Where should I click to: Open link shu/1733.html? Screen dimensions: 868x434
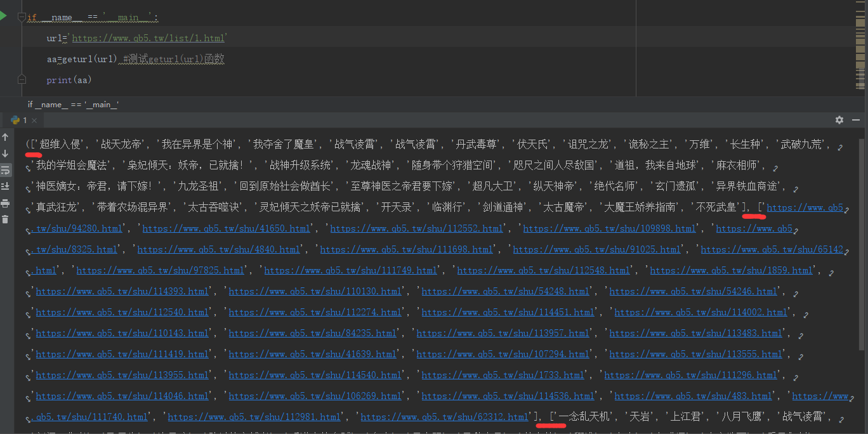click(503, 375)
